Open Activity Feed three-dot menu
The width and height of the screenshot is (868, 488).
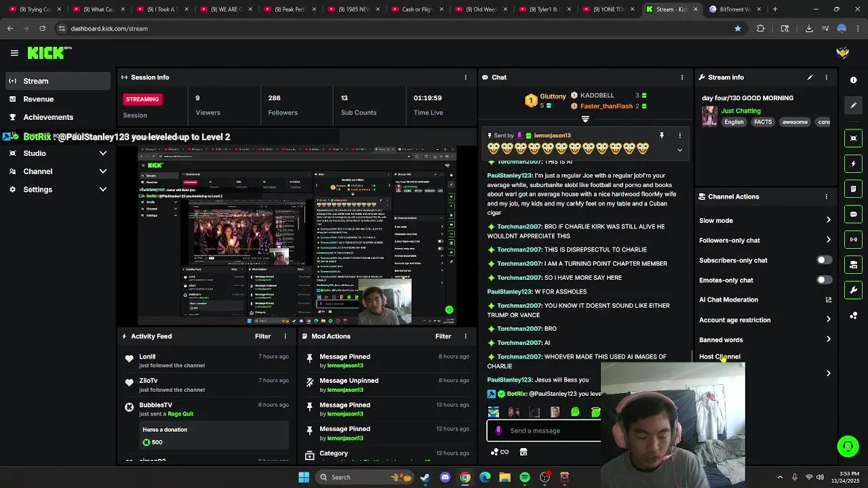tap(285, 336)
